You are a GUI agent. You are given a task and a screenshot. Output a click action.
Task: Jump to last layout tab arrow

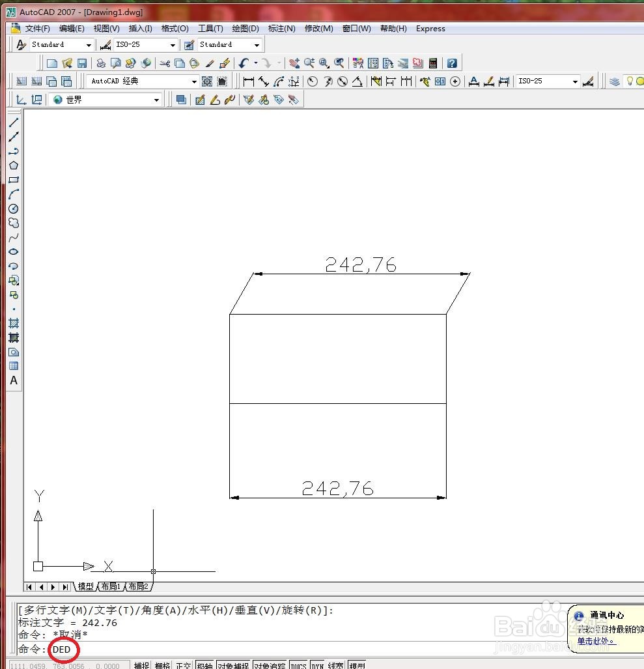pyautogui.click(x=65, y=587)
